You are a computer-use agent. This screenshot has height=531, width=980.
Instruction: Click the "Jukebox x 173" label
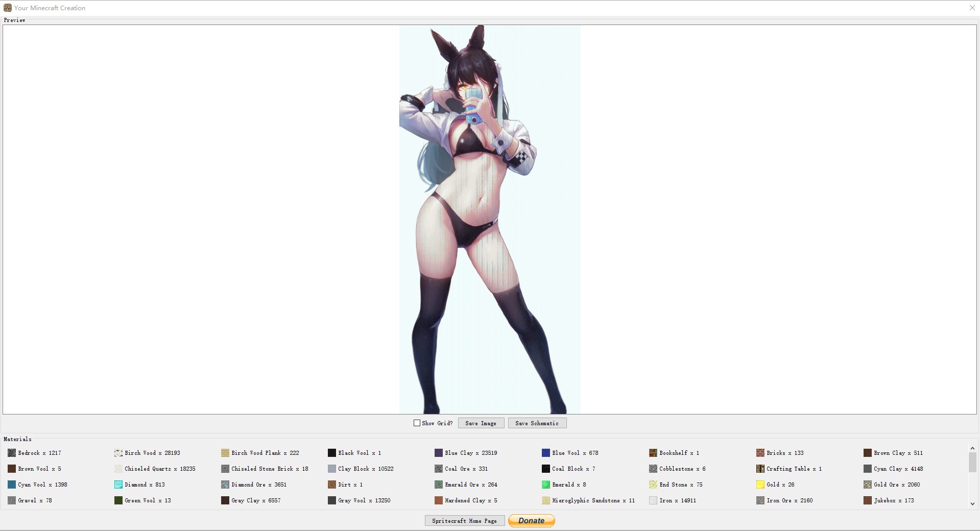894,500
